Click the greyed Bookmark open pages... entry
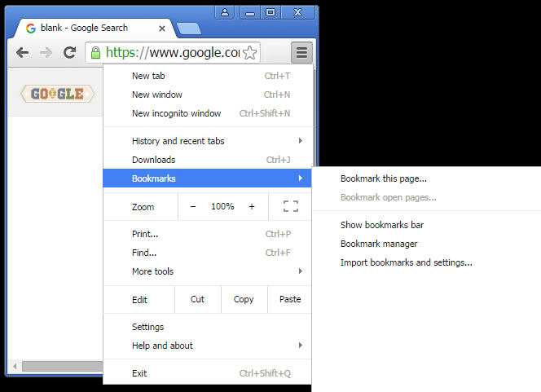This screenshot has height=392, width=541. (x=427, y=197)
